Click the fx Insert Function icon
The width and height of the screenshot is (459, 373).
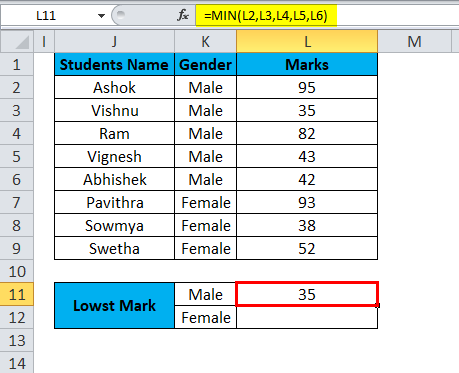tap(183, 15)
